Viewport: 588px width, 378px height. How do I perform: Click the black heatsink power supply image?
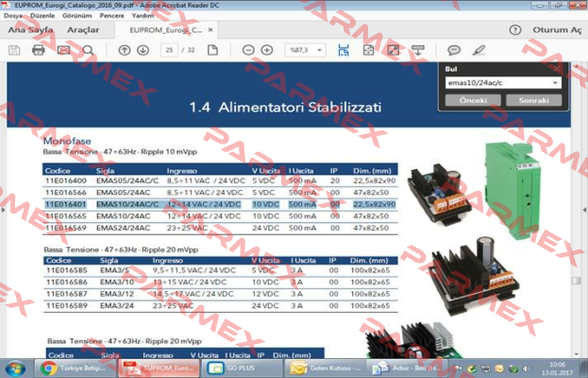474,277
